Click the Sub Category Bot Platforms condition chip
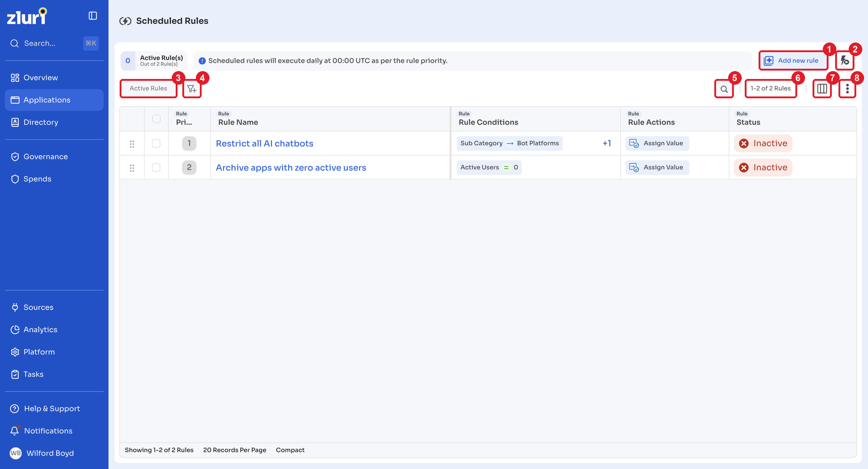Image resolution: width=868 pixels, height=469 pixels. [509, 143]
